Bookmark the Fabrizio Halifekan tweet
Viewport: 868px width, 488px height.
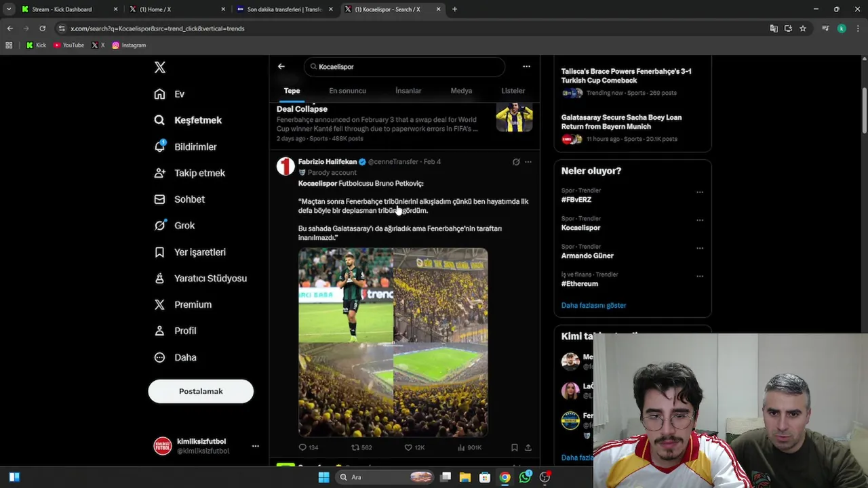coord(515,447)
